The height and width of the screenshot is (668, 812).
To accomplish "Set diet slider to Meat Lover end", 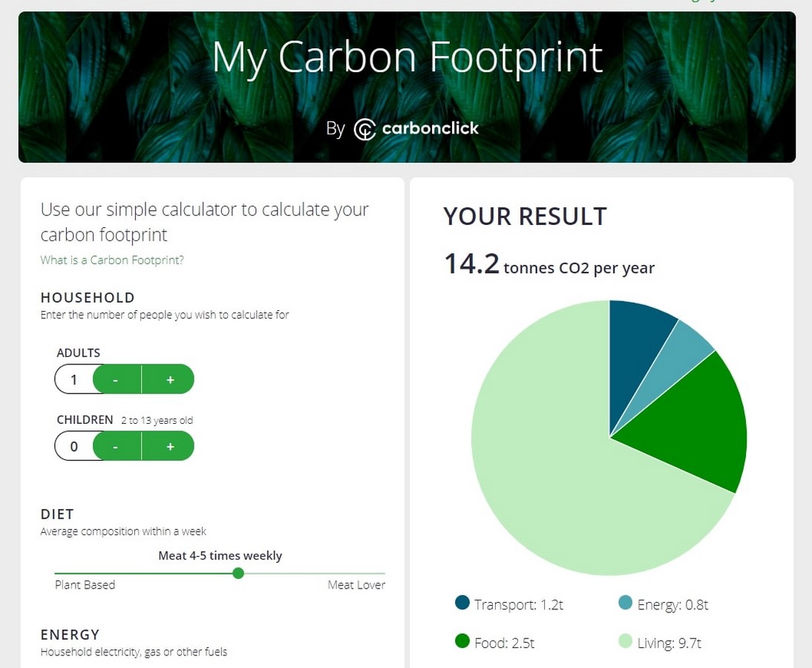I will click(x=384, y=573).
